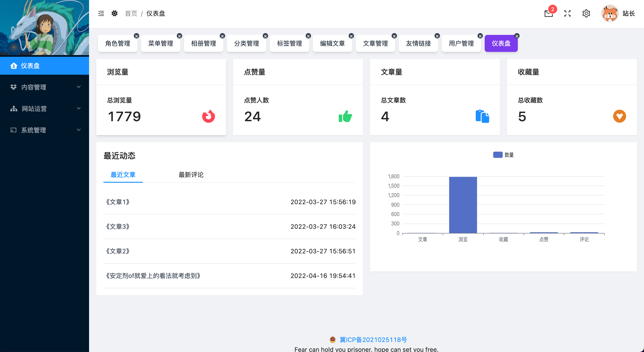Click the red flame icon in 浏览量 card
Screen dimensions: 644x352
(x=209, y=116)
